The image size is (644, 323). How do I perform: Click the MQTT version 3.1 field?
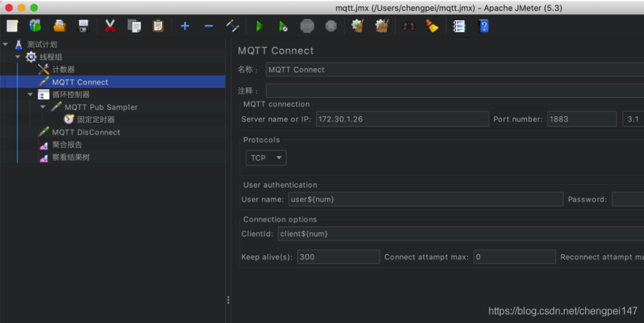tap(633, 119)
